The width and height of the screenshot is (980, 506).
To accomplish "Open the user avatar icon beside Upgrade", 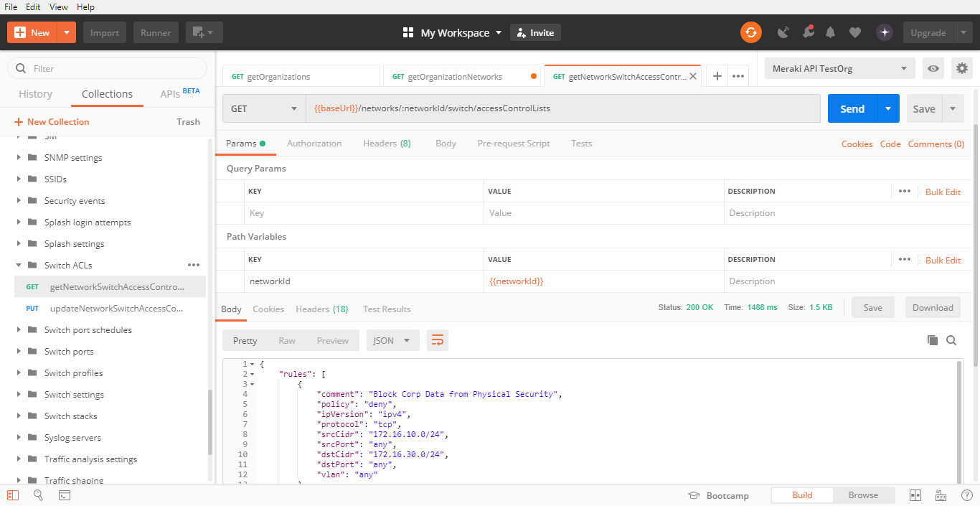I will [x=885, y=32].
